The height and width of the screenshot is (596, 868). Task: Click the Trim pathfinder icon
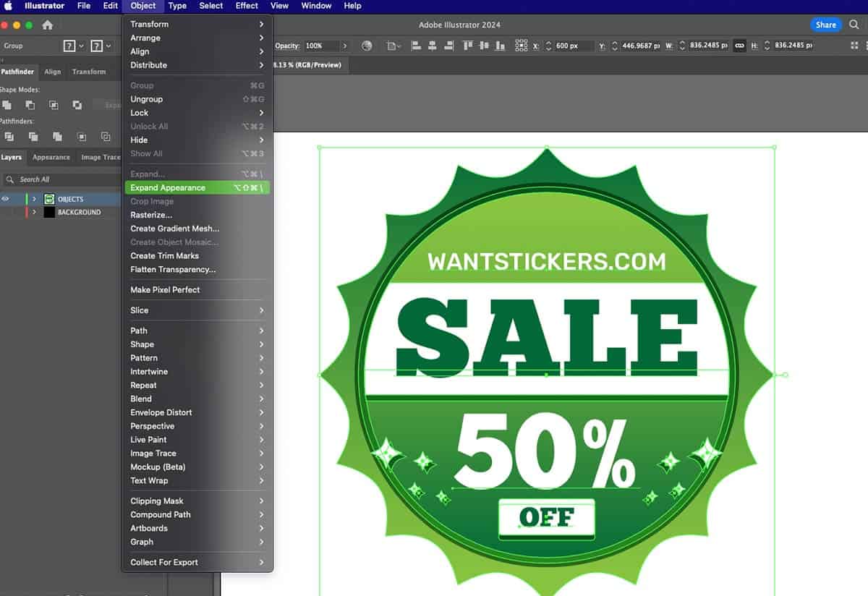click(33, 137)
